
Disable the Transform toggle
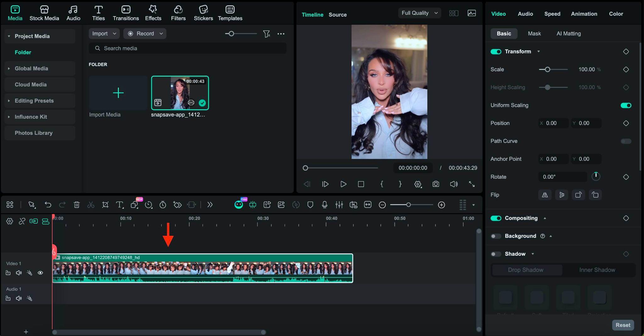click(x=496, y=51)
